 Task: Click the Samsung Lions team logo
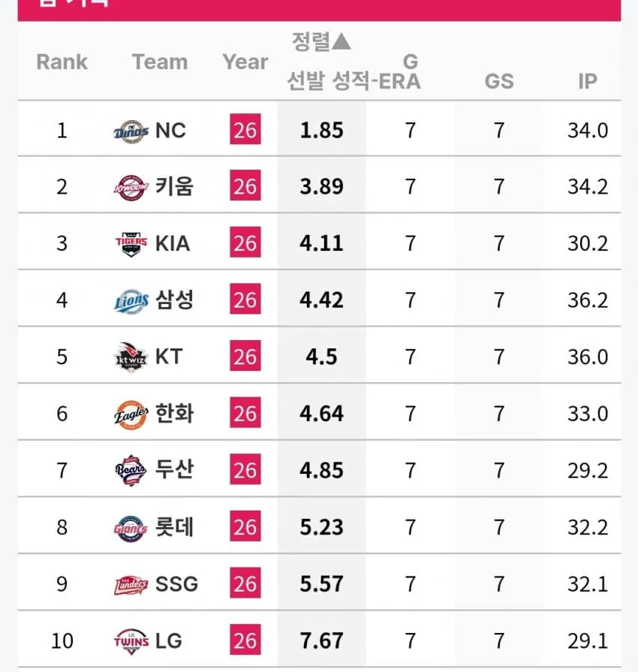coord(131,301)
